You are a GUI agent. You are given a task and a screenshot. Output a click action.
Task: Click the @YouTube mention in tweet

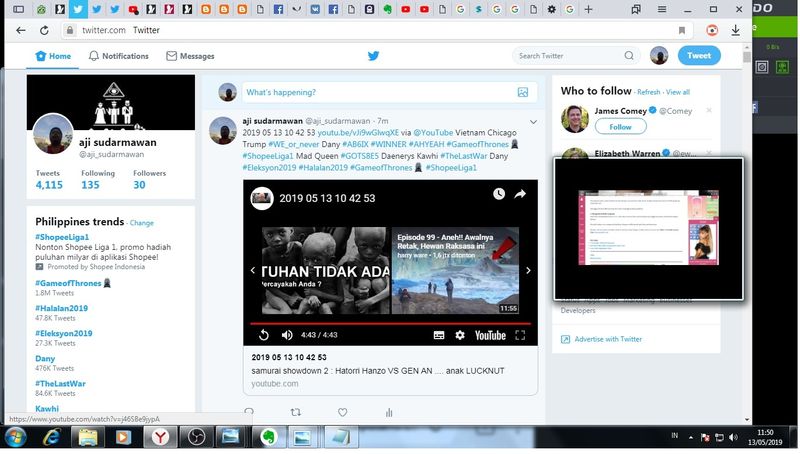[x=433, y=133]
